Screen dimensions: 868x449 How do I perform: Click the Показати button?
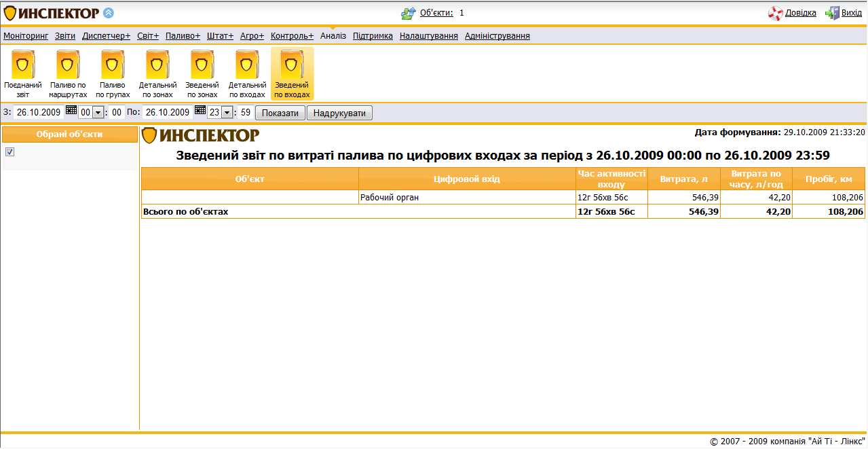(x=280, y=113)
